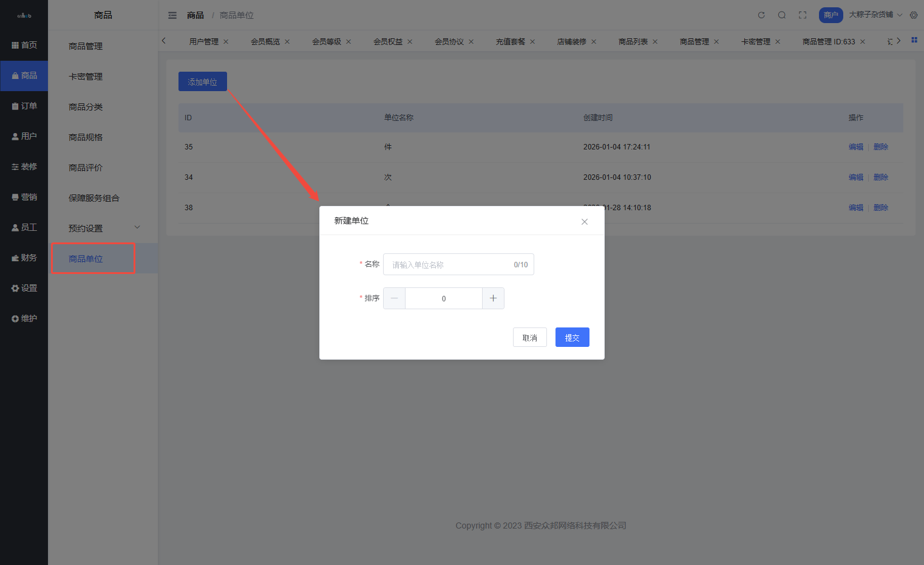Screen dimensions: 924x565
Task: Go to 订单 in left navigation
Action: click(24, 106)
